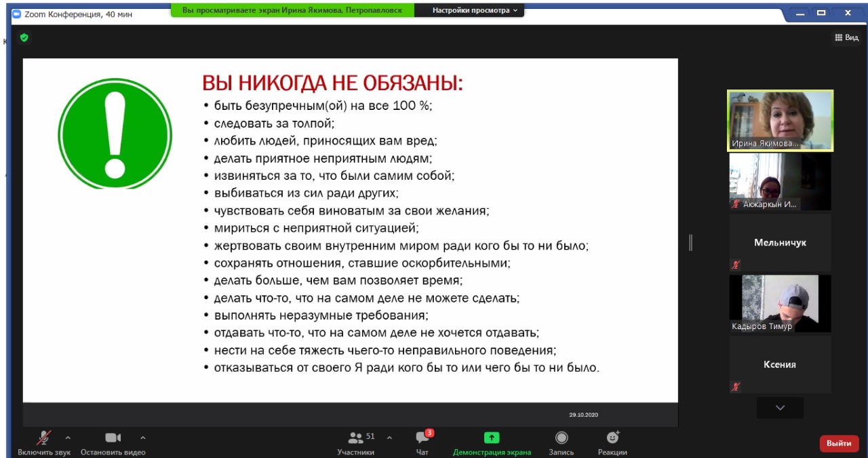Click bullet 'выбиваться из сил ради других'
The width and height of the screenshot is (868, 458).
[x=306, y=193]
